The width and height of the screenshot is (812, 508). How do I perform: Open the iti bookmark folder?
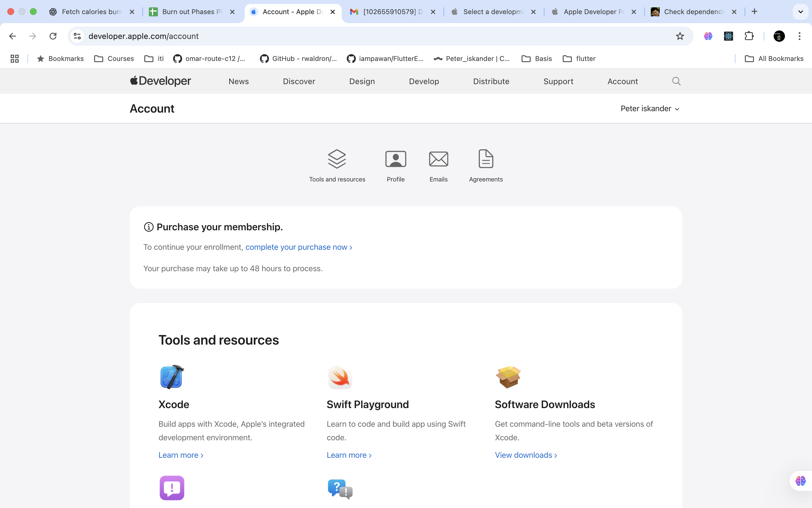154,59
